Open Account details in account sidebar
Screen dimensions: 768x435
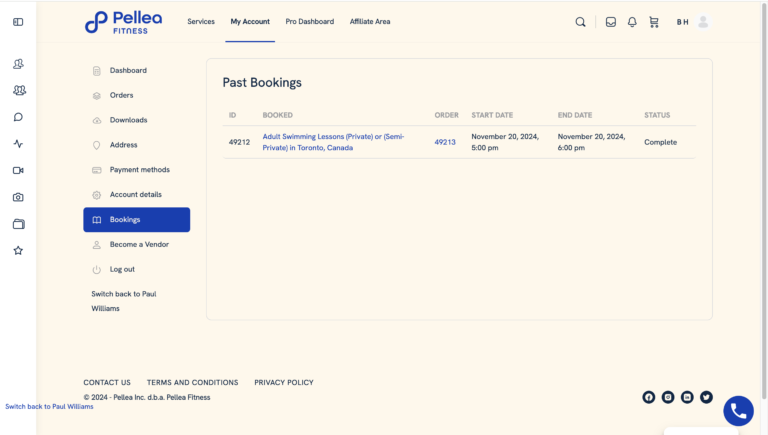coord(137,194)
